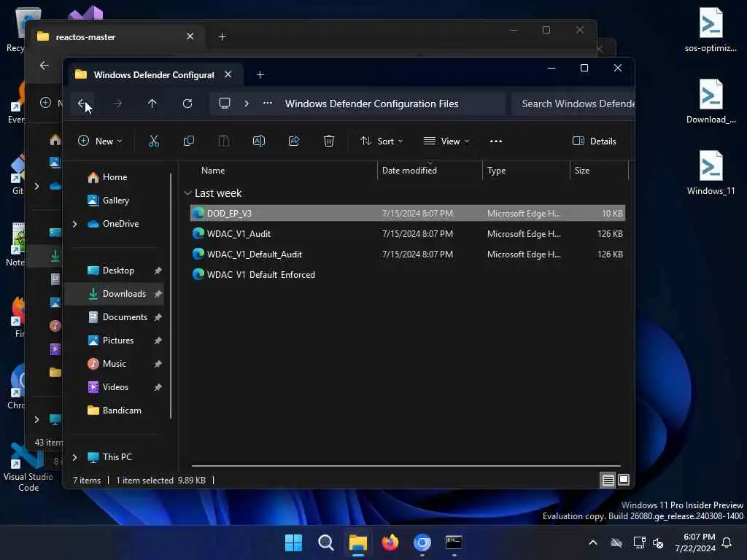Go back in the reactos-master window
747x560 pixels.
(44, 65)
